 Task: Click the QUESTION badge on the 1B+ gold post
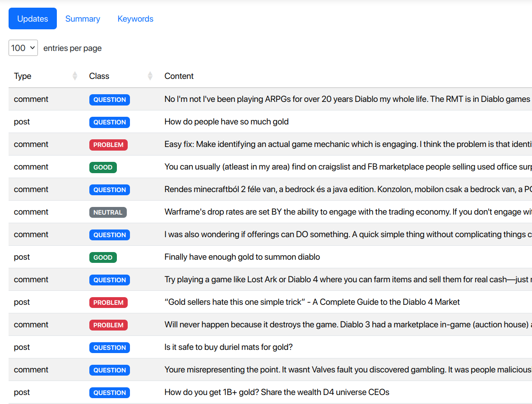(x=109, y=392)
